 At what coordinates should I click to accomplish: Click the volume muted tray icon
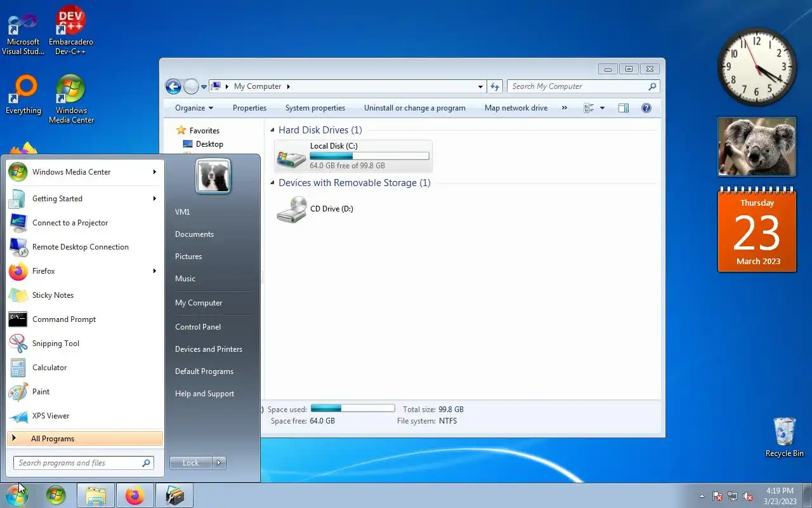coord(748,497)
